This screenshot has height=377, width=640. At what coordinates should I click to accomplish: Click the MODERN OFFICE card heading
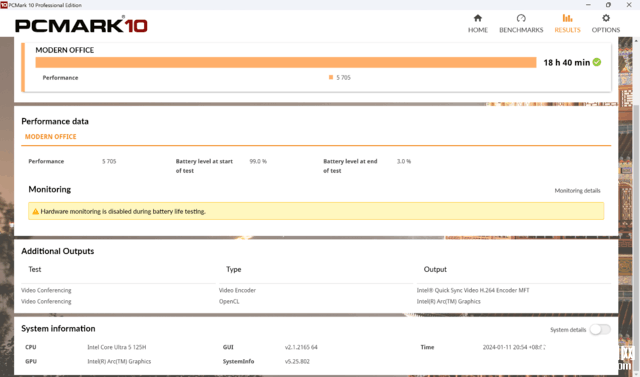[x=64, y=50]
